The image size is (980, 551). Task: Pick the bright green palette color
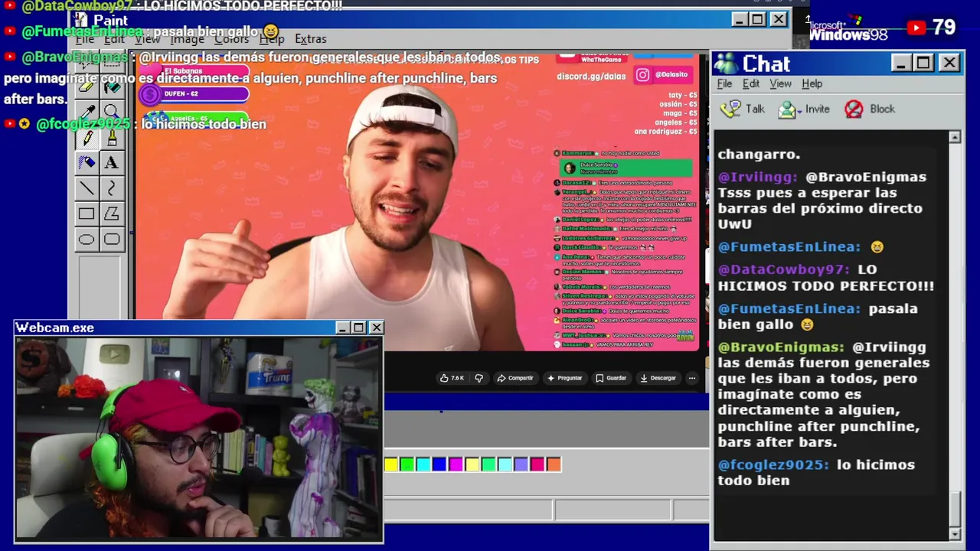[x=407, y=465]
